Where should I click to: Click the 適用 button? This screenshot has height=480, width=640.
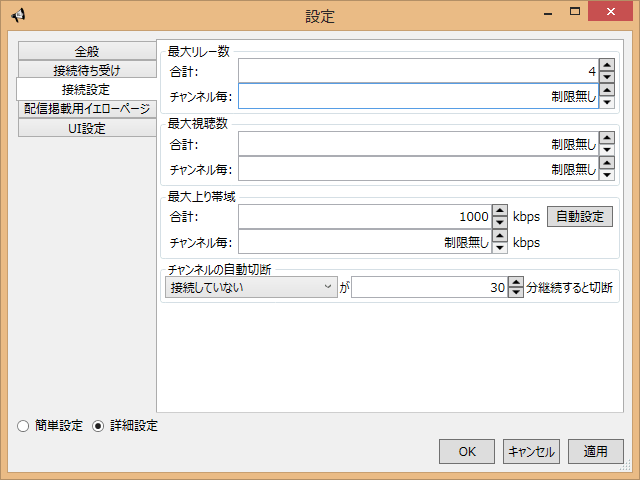[596, 451]
